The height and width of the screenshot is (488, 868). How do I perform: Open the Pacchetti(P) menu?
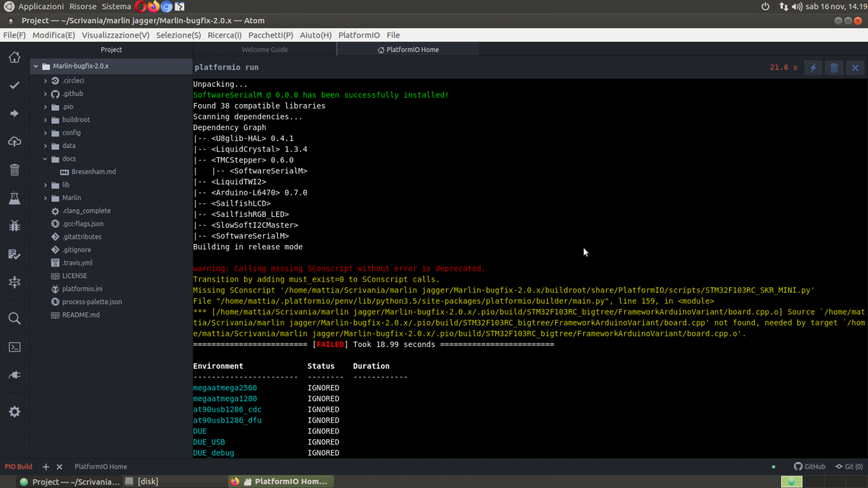point(271,35)
